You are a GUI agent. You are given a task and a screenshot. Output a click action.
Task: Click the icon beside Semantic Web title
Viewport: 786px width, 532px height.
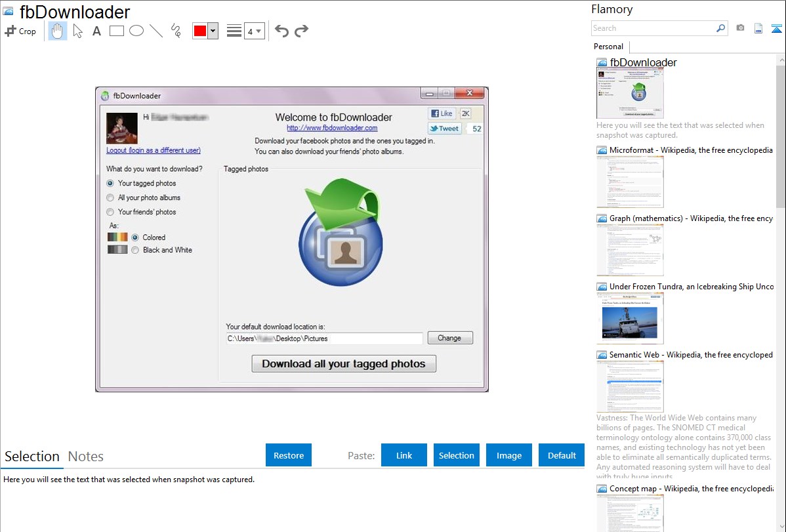coord(602,355)
